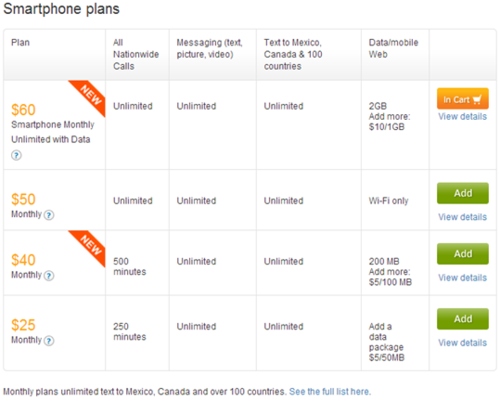
Task: Click help icon beside $50 Monthly
Action: click(49, 215)
